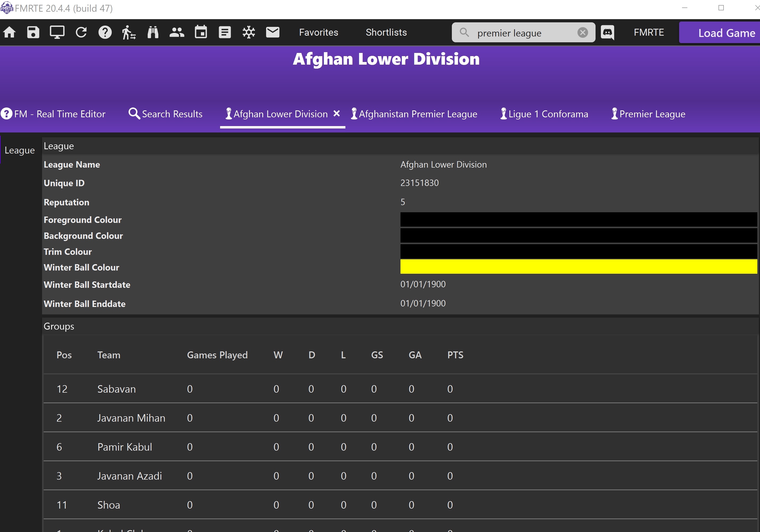This screenshot has width=760, height=532.
Task: Click the freeze snowflake icon
Action: [249, 32]
